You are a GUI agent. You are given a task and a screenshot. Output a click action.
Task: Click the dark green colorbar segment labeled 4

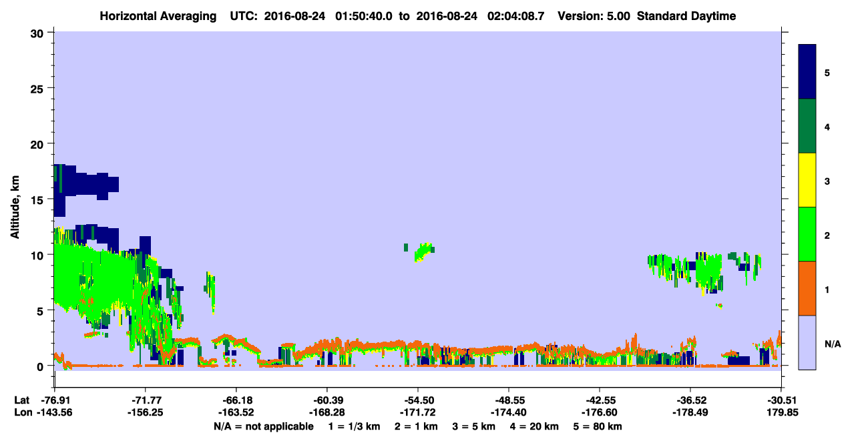click(807, 126)
